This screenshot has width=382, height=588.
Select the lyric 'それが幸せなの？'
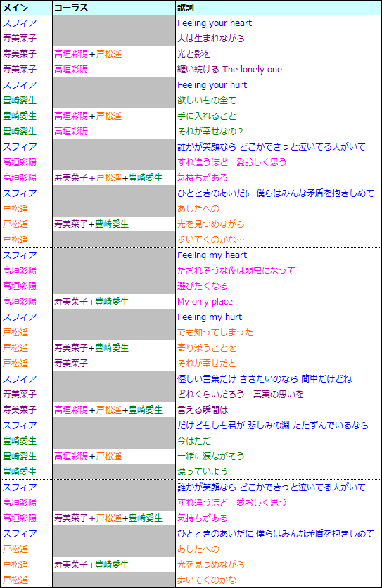(210, 132)
